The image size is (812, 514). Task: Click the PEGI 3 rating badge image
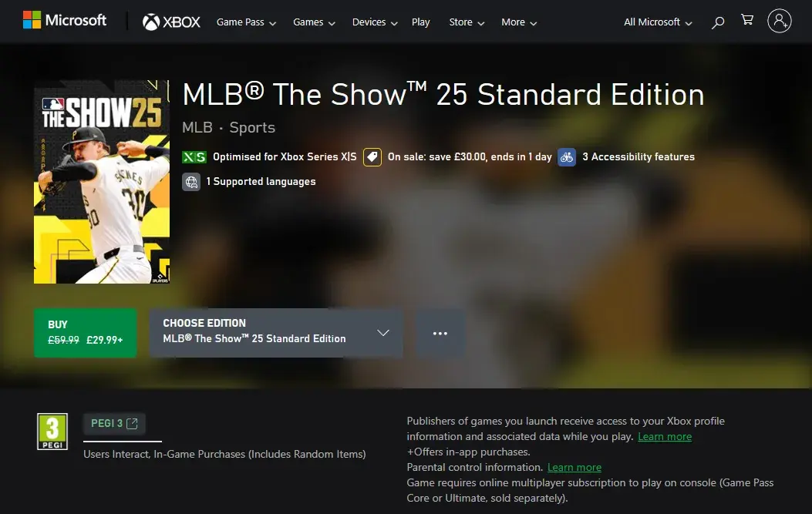click(52, 432)
